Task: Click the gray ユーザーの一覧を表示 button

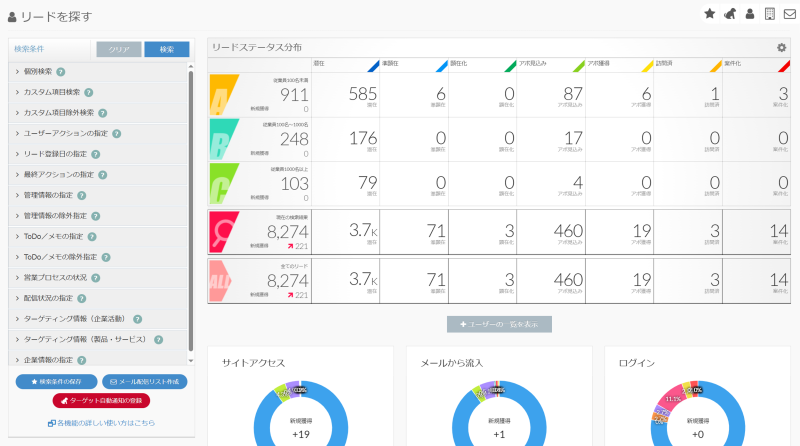Action: [x=499, y=324]
